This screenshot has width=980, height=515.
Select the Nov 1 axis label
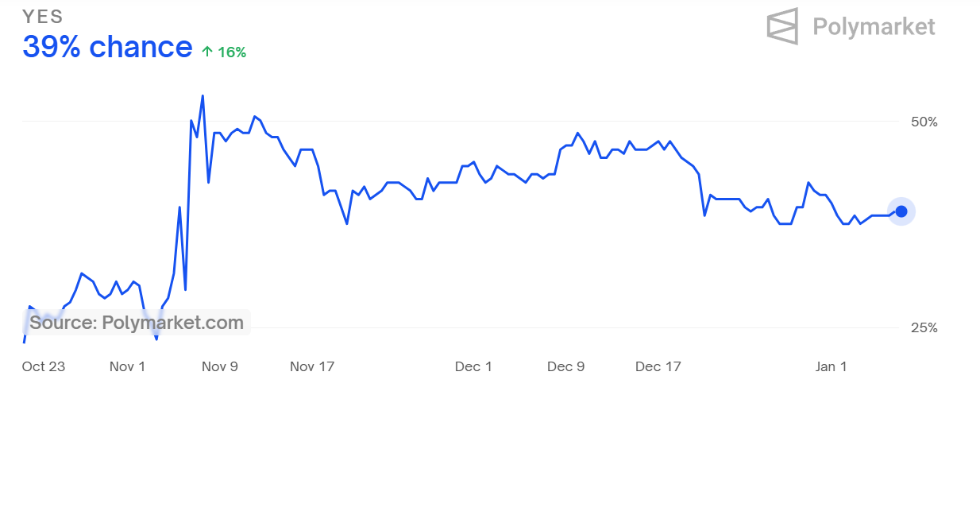coord(127,366)
